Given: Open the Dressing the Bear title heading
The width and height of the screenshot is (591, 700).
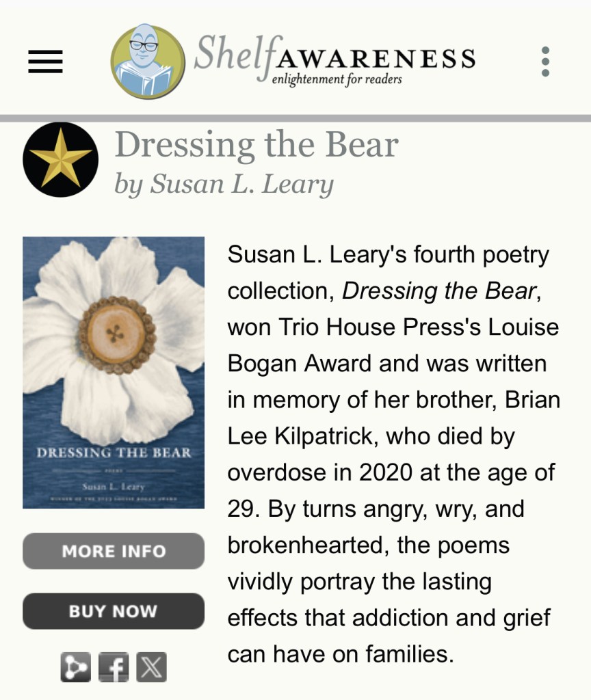Looking at the screenshot, I should point(257,146).
